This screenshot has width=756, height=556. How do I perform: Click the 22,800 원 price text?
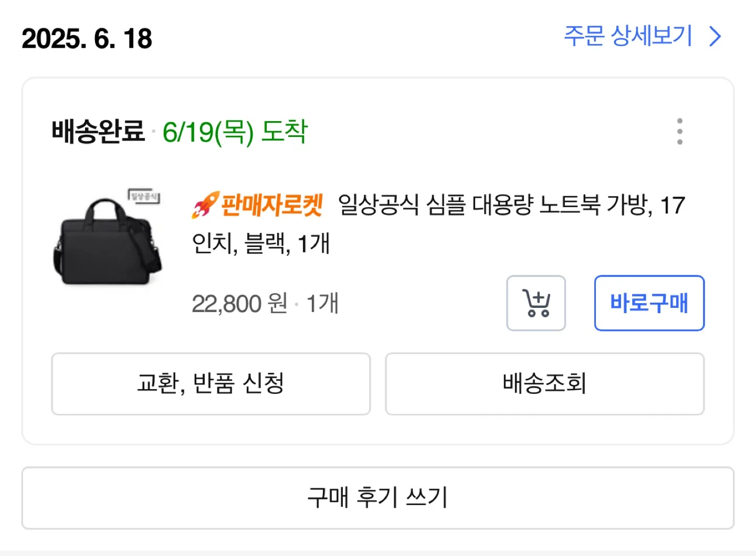239,304
